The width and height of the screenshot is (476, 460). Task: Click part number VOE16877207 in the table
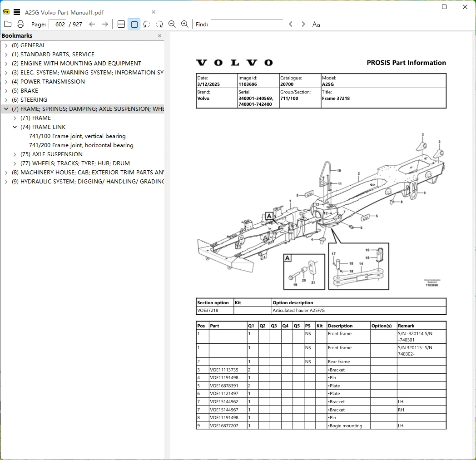pos(224,425)
